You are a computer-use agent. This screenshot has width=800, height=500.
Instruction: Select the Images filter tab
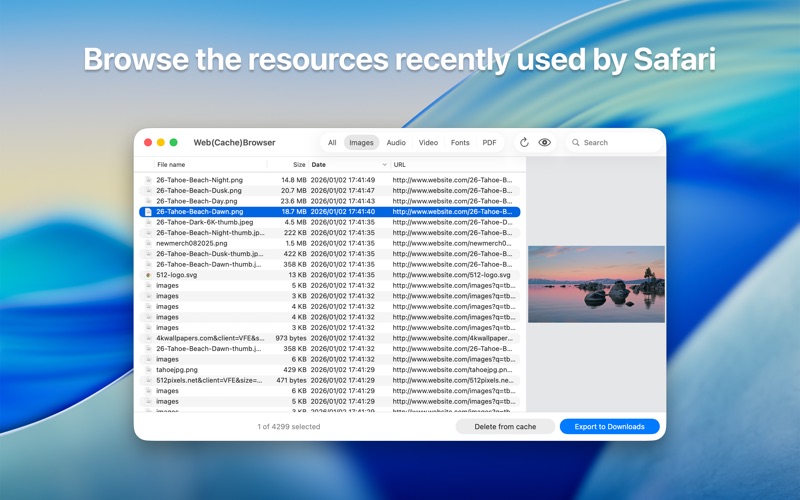coord(361,142)
